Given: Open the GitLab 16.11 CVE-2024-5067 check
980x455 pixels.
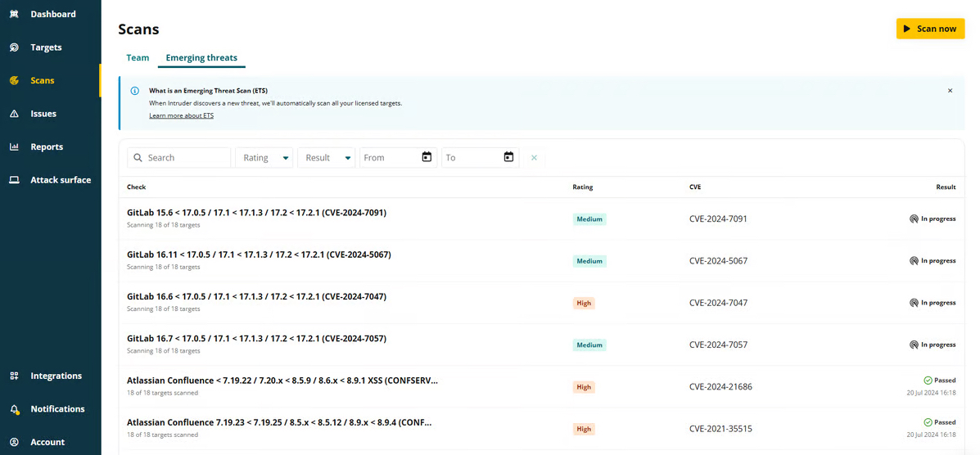Looking at the screenshot, I should pyautogui.click(x=259, y=255).
